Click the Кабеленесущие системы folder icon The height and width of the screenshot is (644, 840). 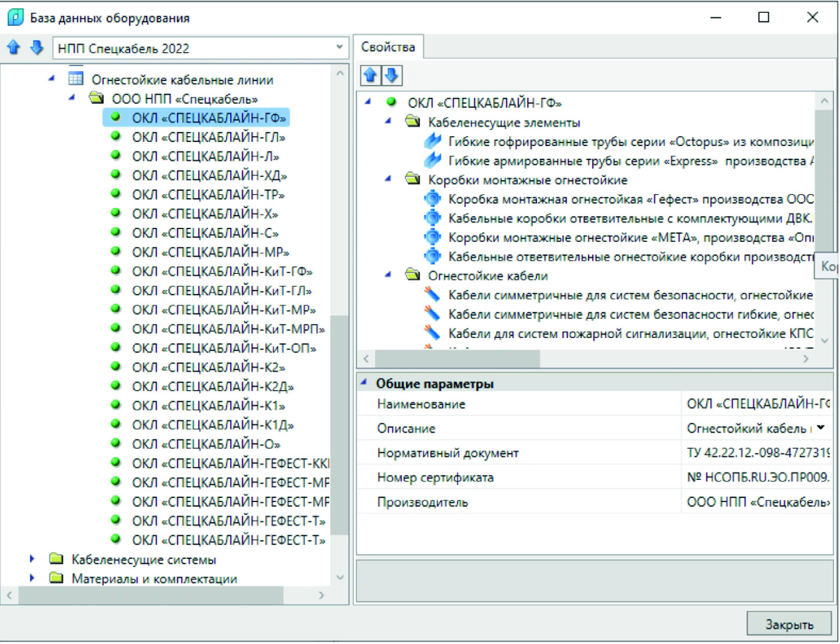point(56,559)
